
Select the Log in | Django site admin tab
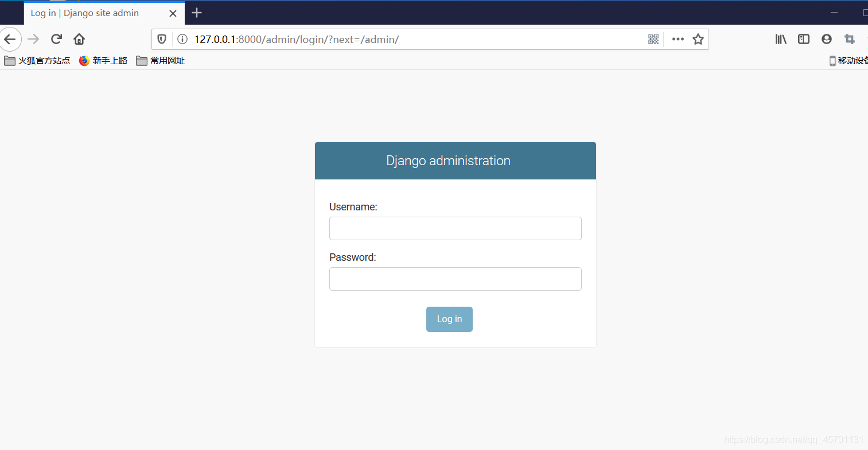[x=104, y=13]
